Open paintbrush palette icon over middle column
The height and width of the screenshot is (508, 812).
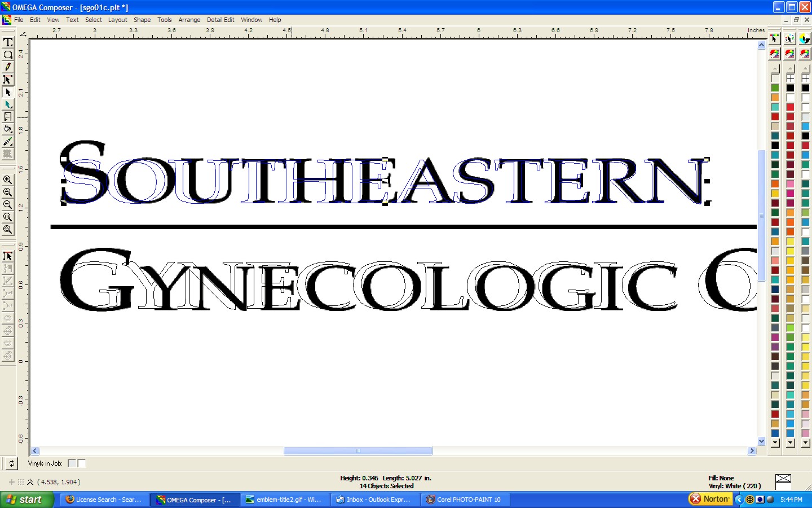(790, 54)
